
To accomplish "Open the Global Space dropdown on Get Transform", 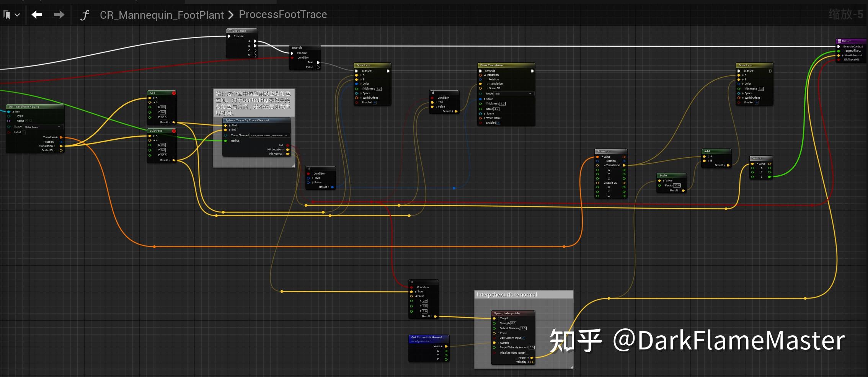I will (42, 127).
